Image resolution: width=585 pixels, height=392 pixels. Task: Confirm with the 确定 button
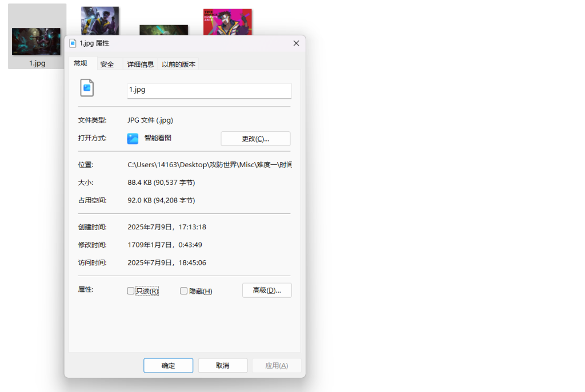click(168, 366)
